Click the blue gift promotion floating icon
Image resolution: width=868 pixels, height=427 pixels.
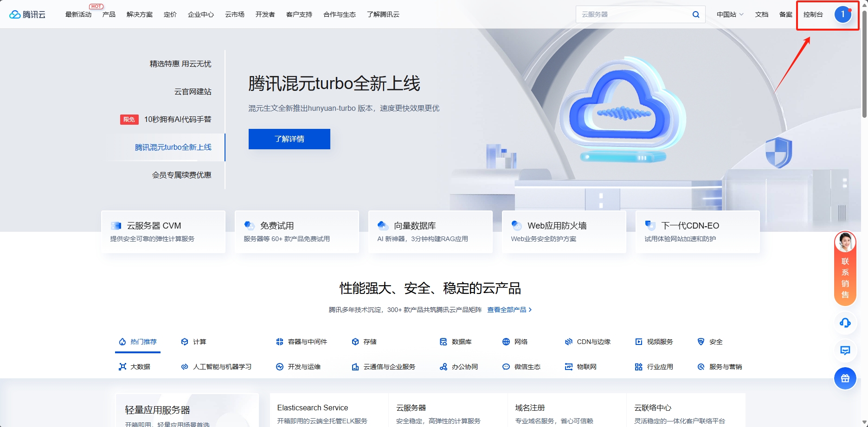(x=845, y=378)
